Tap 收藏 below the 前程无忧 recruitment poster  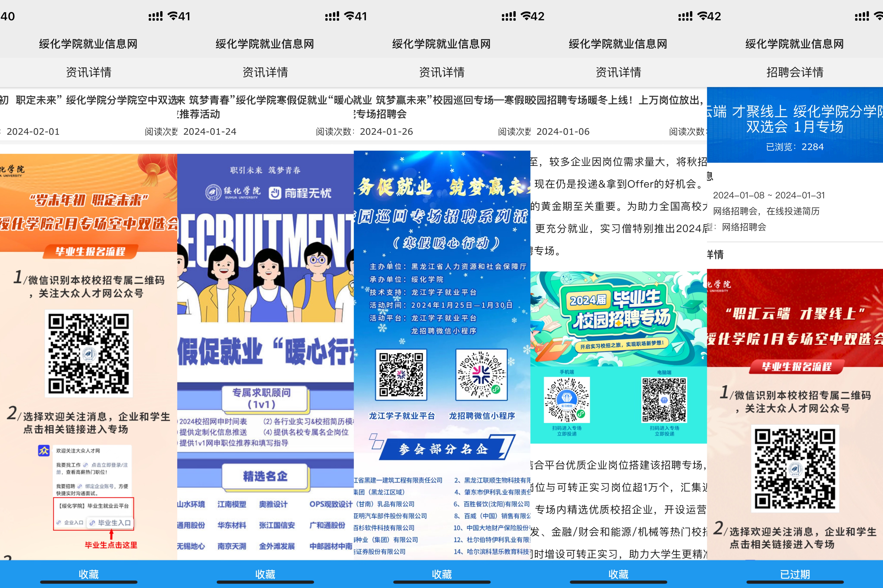click(265, 574)
